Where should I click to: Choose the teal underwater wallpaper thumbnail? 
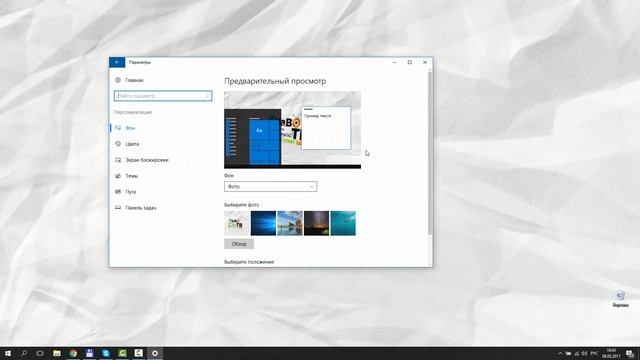tap(343, 223)
